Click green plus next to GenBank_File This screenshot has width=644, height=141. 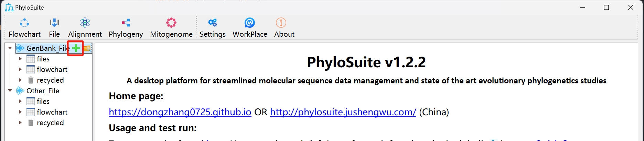click(76, 48)
